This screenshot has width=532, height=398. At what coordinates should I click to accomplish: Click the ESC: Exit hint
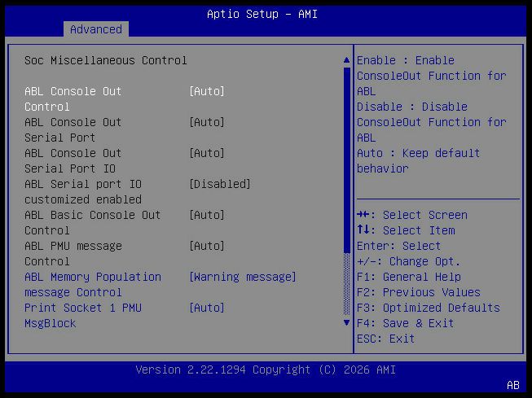coord(386,339)
